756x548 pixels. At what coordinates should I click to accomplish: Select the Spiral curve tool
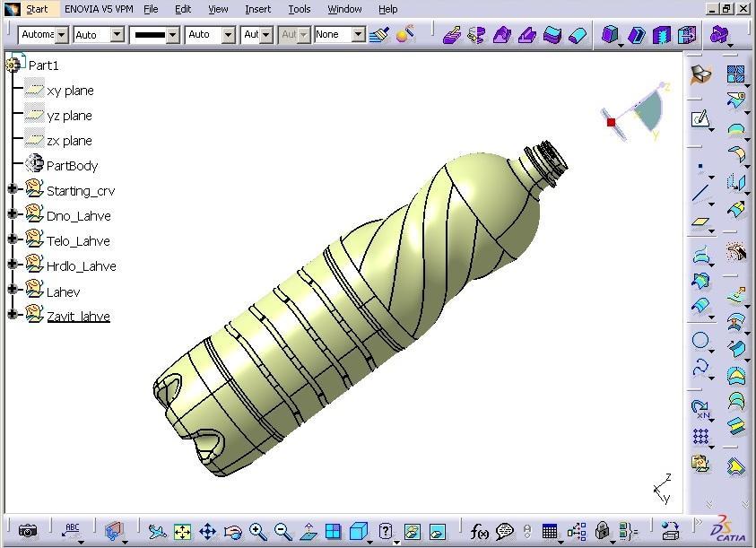(x=700, y=368)
